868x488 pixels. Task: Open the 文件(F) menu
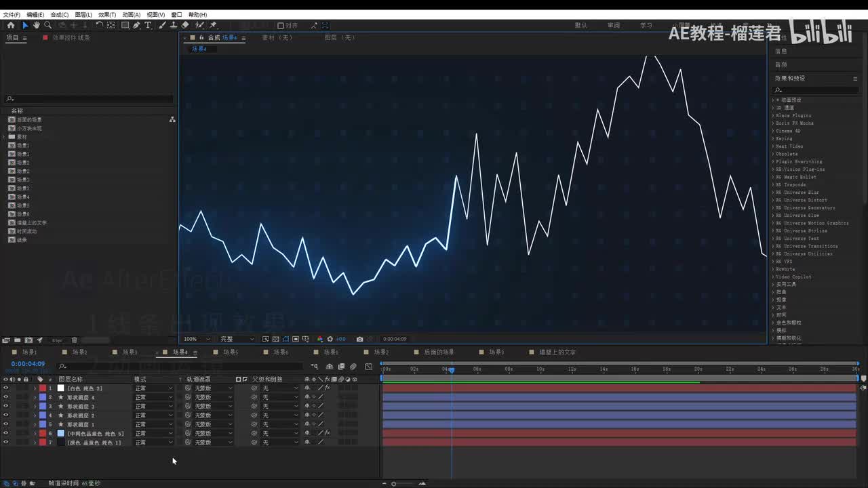[12, 14]
